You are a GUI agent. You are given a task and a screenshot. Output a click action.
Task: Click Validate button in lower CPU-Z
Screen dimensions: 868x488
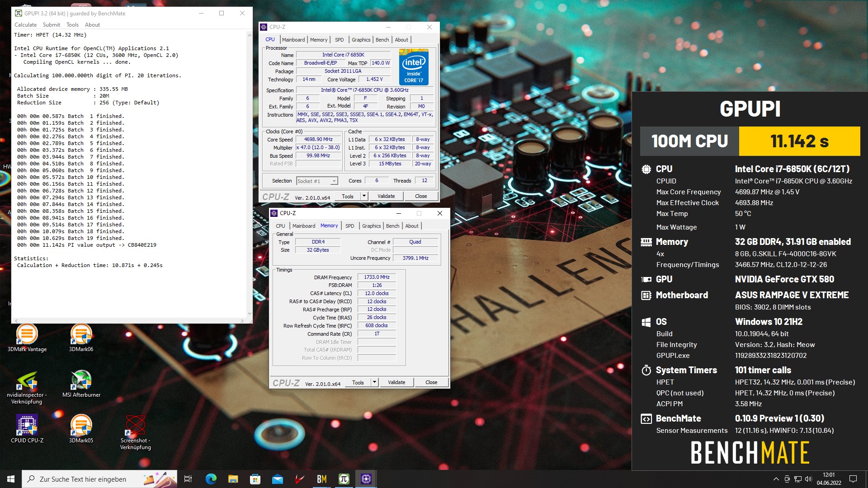396,382
